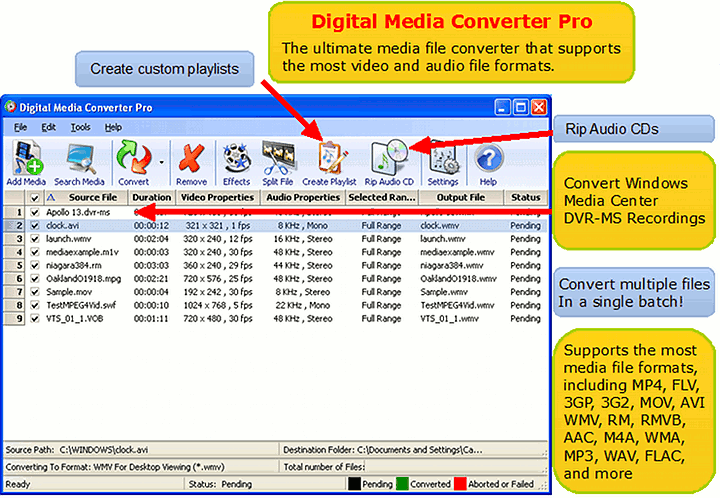The width and height of the screenshot is (720, 498).
Task: Open the Search Media tool
Action: coord(81,158)
